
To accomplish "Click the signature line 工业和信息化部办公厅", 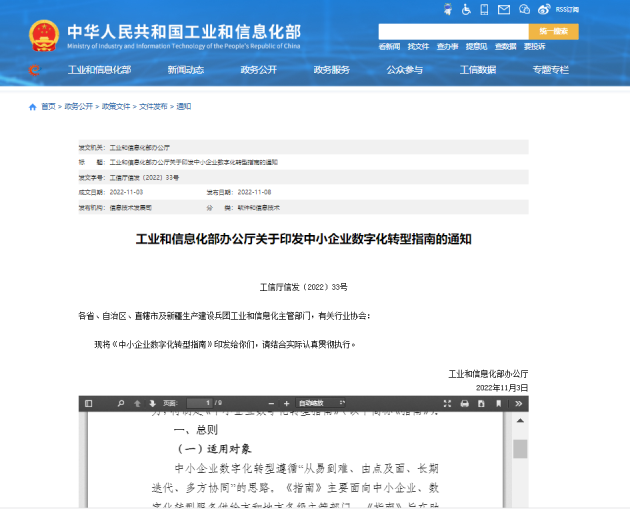I will [488, 374].
